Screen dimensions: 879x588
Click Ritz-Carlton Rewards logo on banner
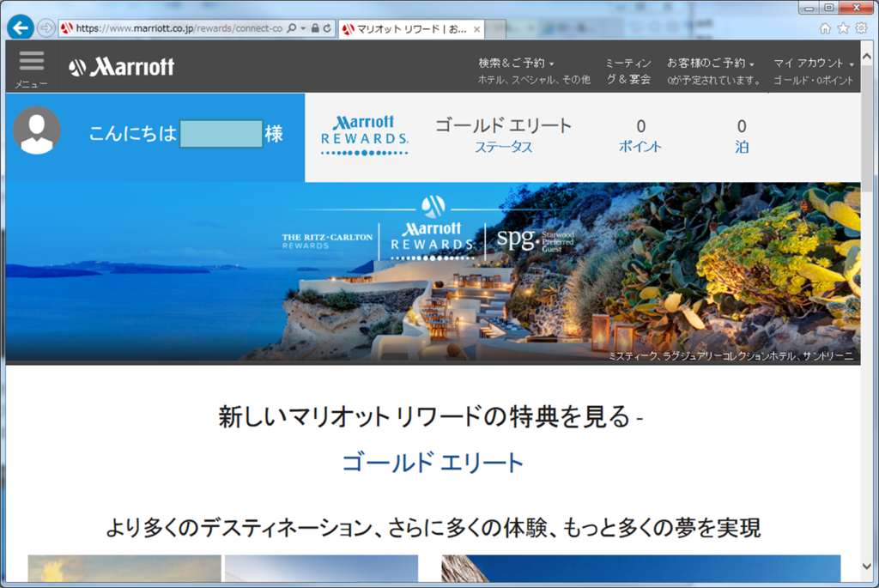click(x=327, y=241)
